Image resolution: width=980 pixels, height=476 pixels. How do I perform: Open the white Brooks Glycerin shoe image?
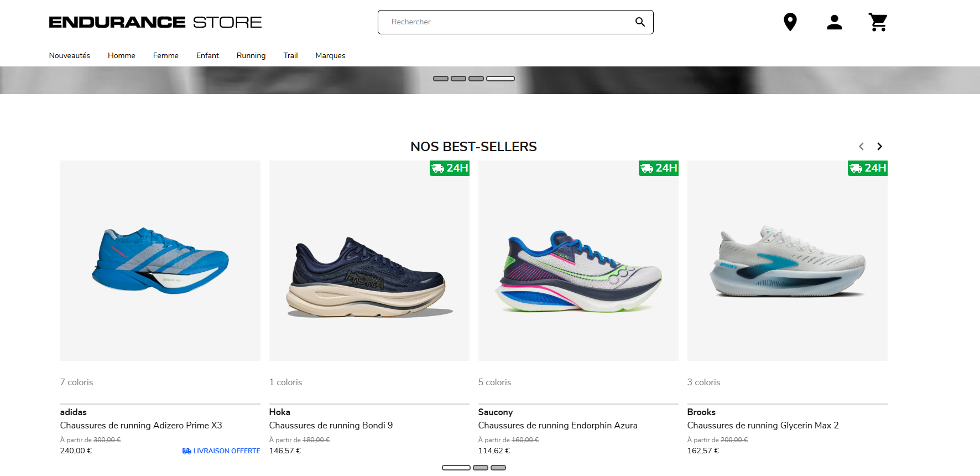(788, 261)
